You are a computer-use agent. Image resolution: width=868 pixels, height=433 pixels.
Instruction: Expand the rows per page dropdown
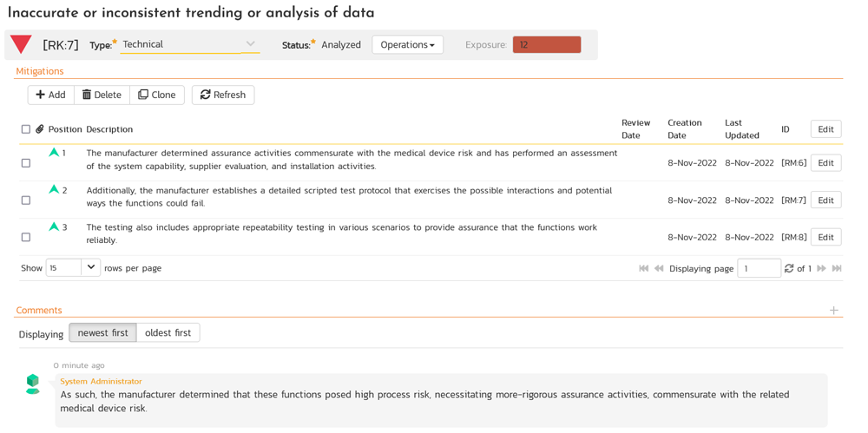(x=90, y=268)
